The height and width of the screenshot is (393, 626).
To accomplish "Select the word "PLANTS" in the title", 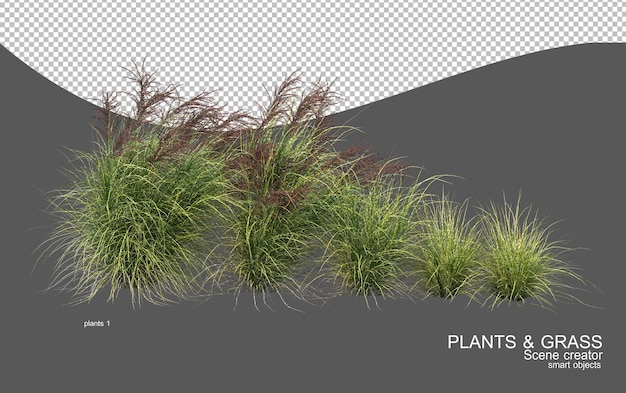I will point(481,342).
